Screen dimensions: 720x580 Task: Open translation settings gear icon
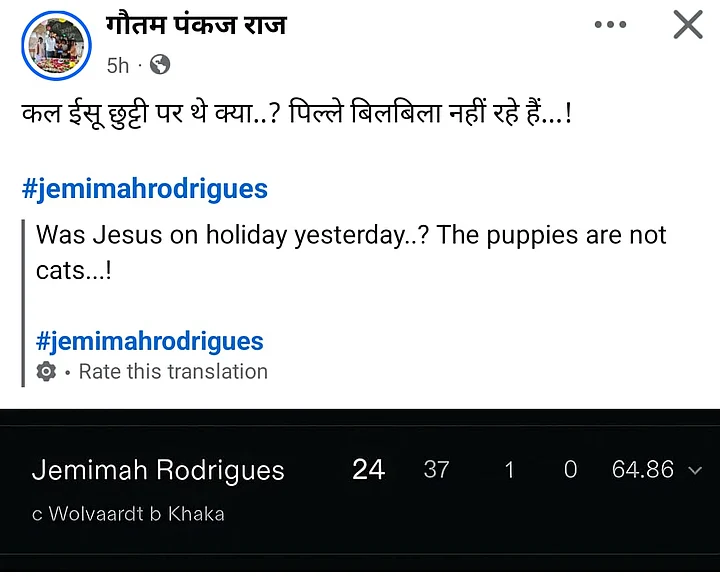(46, 372)
